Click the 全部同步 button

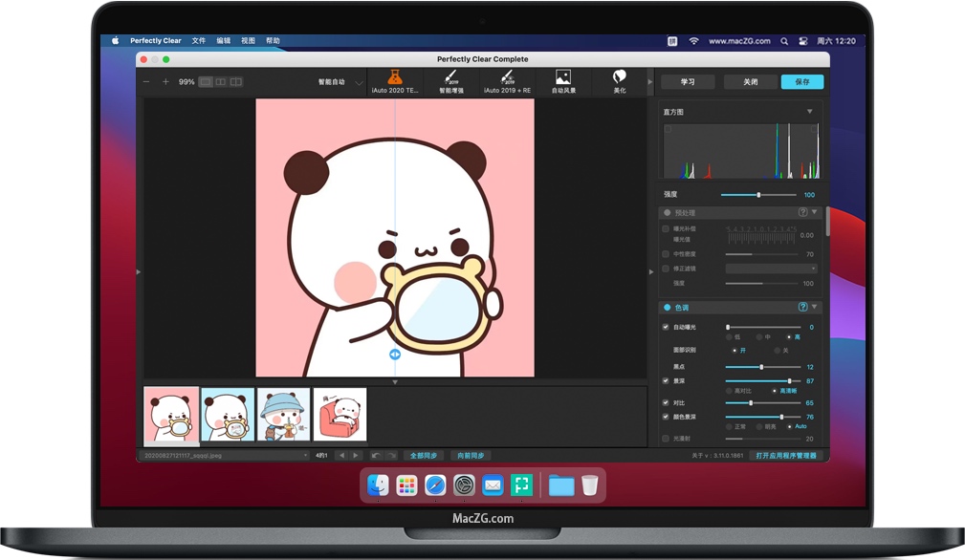(423, 456)
